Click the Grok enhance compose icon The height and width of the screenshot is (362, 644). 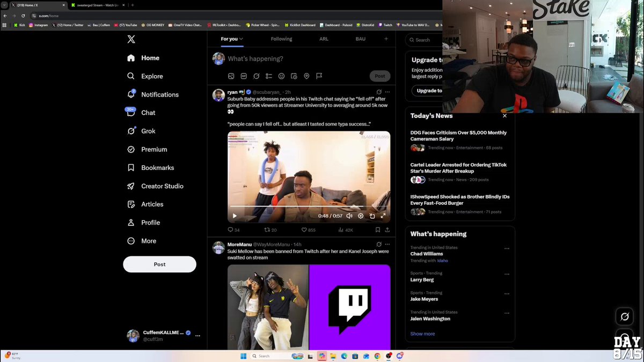pyautogui.click(x=257, y=76)
